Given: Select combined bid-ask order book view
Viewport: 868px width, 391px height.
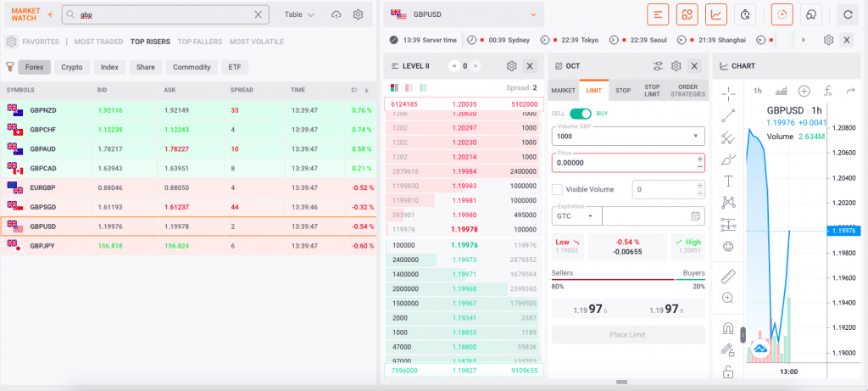Looking at the screenshot, I should click(395, 87).
